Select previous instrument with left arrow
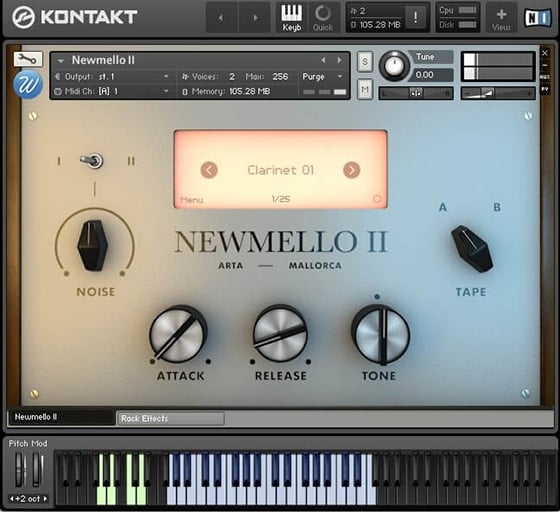Viewport: 560px width, 512px height. pos(323,60)
